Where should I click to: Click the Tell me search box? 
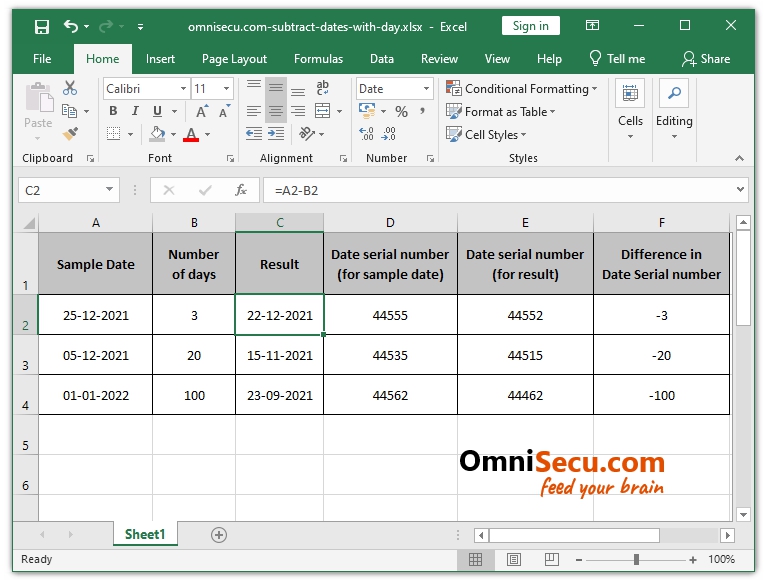pos(617,59)
